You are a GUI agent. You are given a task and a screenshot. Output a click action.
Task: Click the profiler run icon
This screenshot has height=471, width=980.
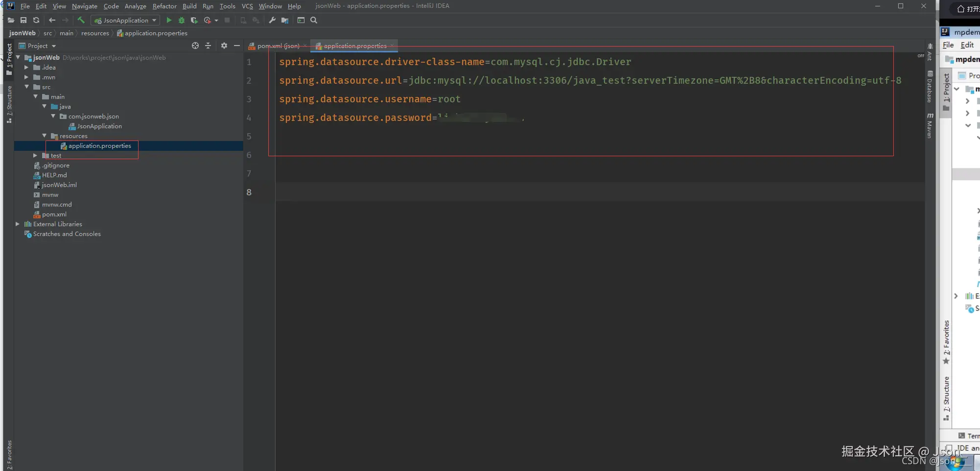[x=207, y=20]
